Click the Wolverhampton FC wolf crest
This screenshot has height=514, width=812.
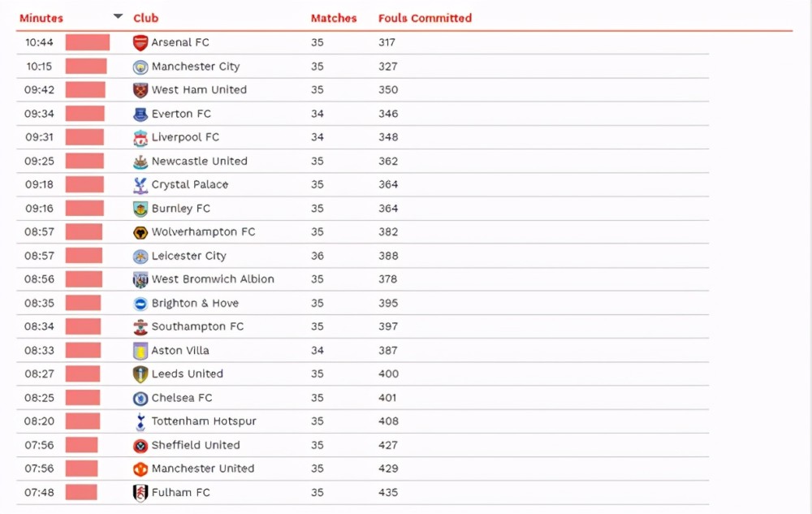(x=140, y=232)
